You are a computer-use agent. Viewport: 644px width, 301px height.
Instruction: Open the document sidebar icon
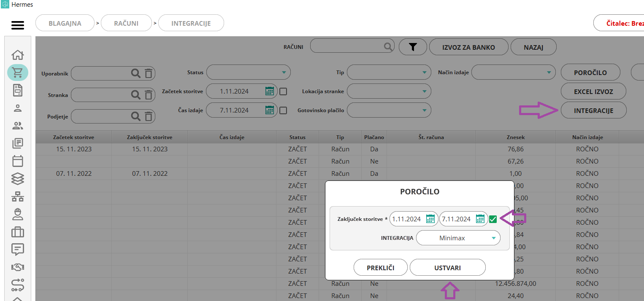point(18,90)
